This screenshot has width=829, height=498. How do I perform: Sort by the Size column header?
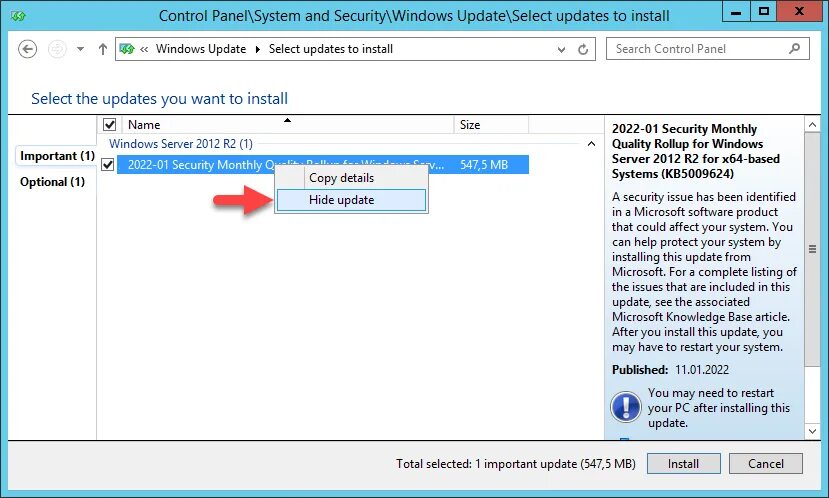pos(491,125)
